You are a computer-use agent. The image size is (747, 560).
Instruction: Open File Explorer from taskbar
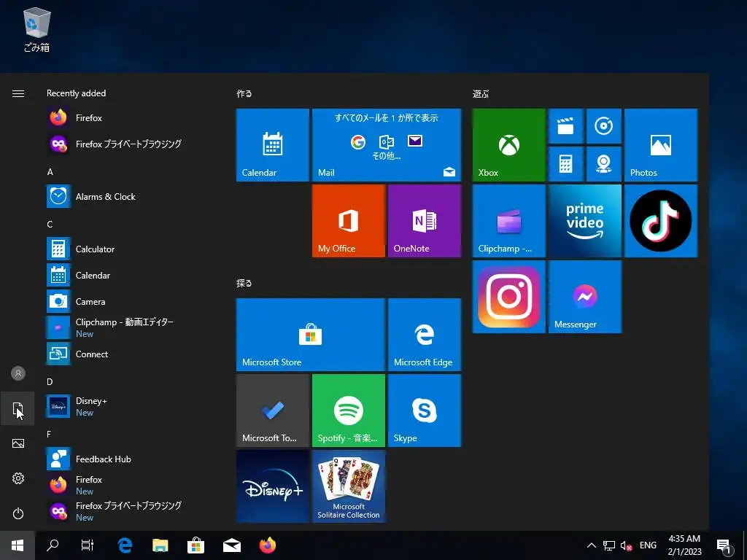(x=160, y=545)
